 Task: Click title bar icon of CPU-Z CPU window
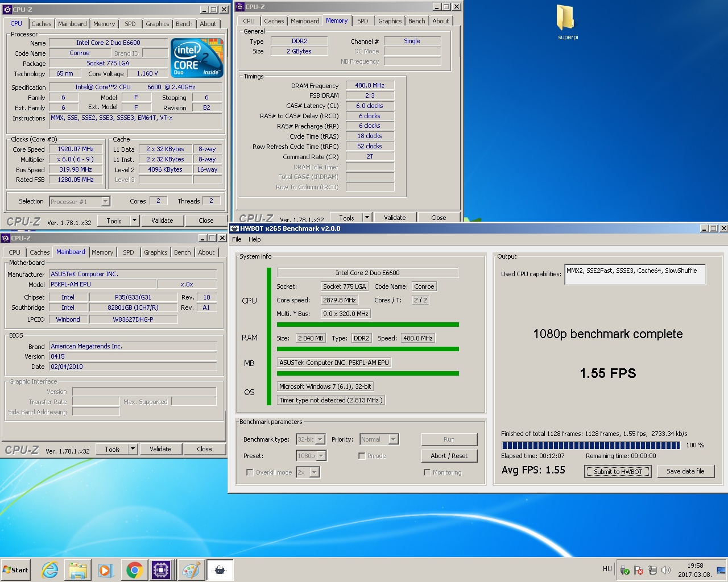pos(7,10)
